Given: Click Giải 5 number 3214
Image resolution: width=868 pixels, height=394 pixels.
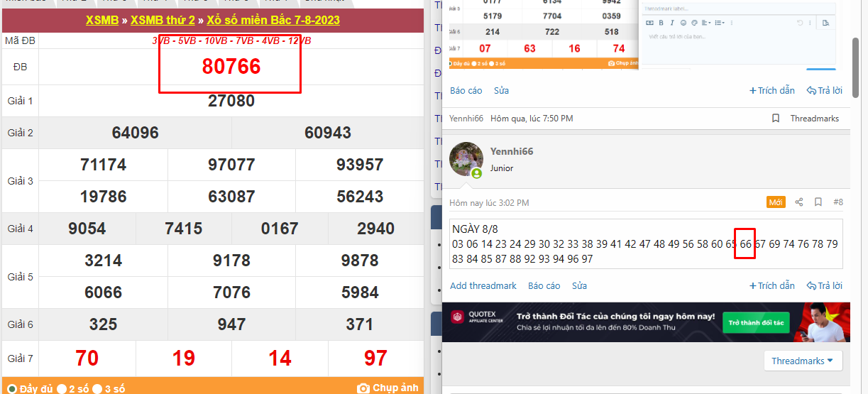Looking at the screenshot, I should tap(104, 261).
